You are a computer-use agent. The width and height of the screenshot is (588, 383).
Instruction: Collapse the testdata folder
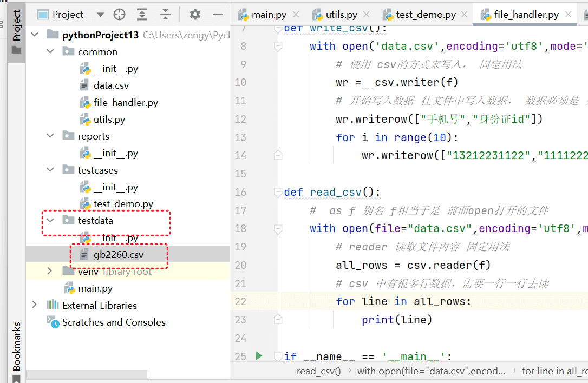pos(50,220)
